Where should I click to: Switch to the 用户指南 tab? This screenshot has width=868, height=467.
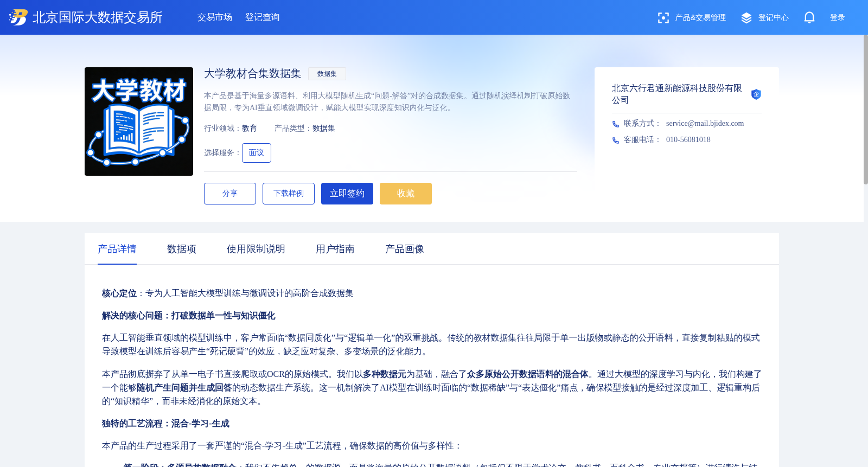(x=335, y=249)
